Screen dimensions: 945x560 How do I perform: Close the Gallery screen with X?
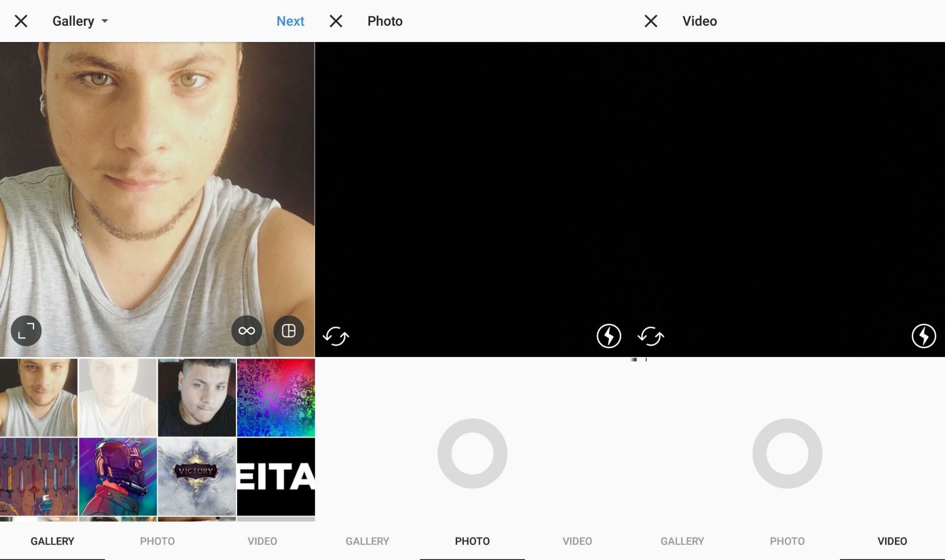click(21, 21)
